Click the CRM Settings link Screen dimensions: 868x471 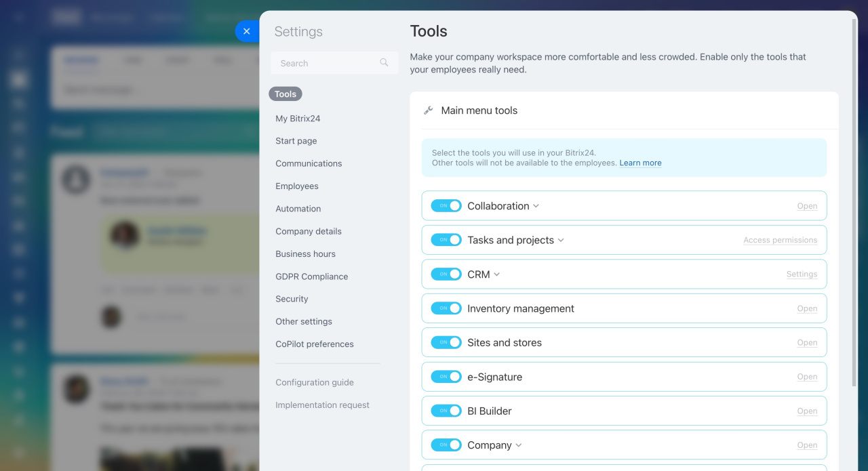pyautogui.click(x=802, y=274)
